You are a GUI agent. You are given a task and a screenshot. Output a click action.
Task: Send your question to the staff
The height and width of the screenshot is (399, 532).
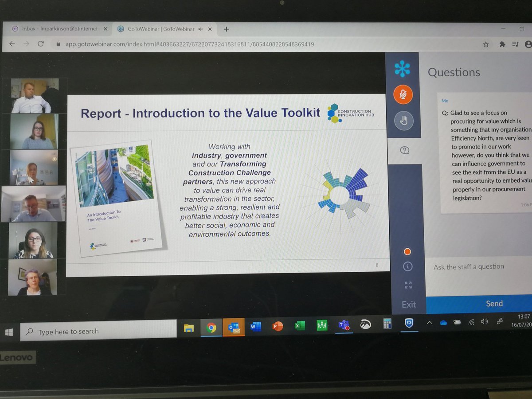pyautogui.click(x=494, y=304)
